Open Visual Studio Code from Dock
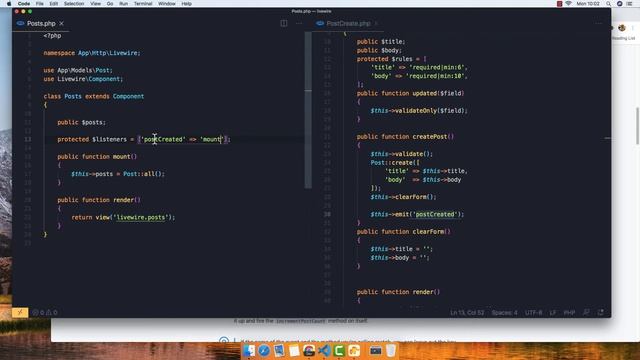 point(324,351)
